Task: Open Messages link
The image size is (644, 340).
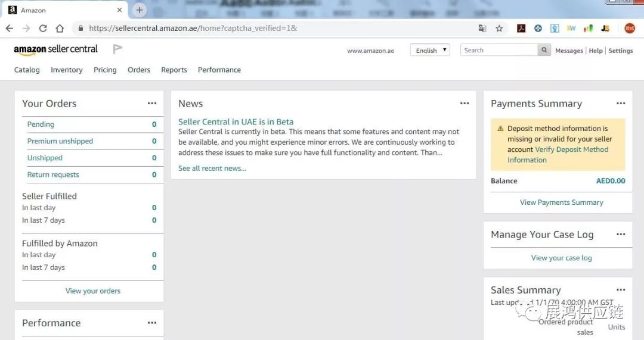Action: [x=569, y=51]
